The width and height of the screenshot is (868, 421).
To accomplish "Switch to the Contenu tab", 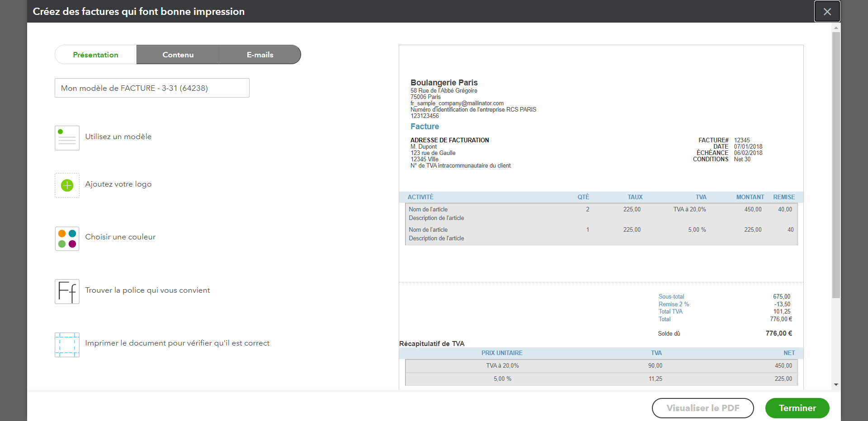I will pyautogui.click(x=178, y=55).
